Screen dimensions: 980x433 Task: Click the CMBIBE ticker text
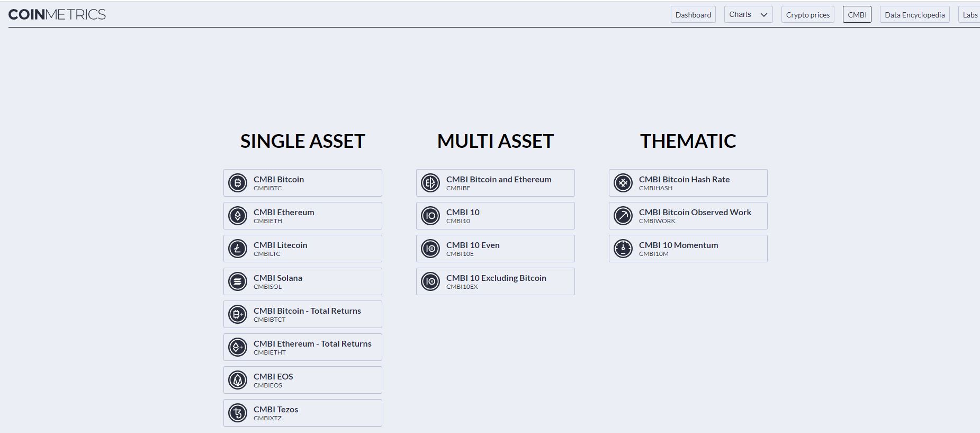[458, 188]
